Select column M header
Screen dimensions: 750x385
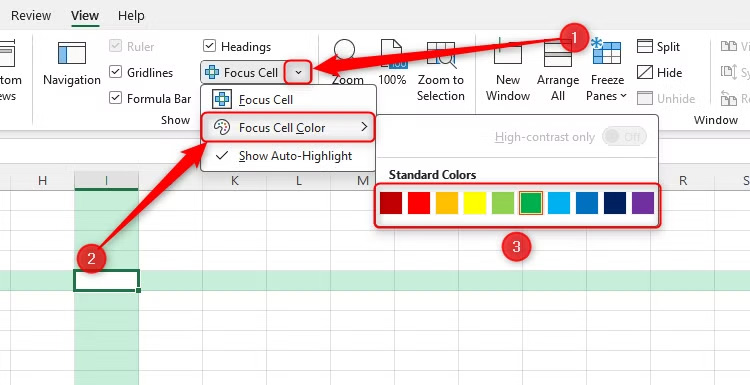pyautogui.click(x=363, y=180)
